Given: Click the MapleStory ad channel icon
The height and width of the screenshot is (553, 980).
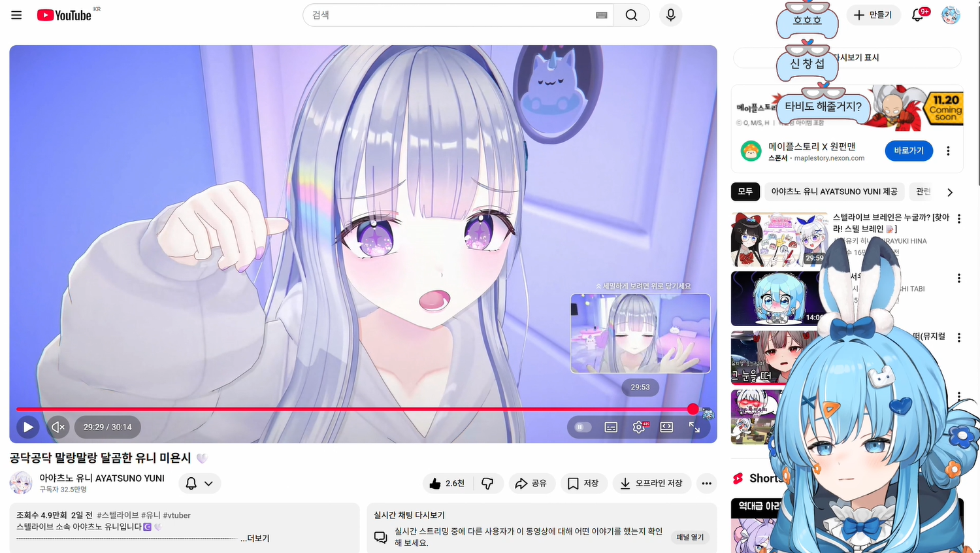Looking at the screenshot, I should click(751, 151).
